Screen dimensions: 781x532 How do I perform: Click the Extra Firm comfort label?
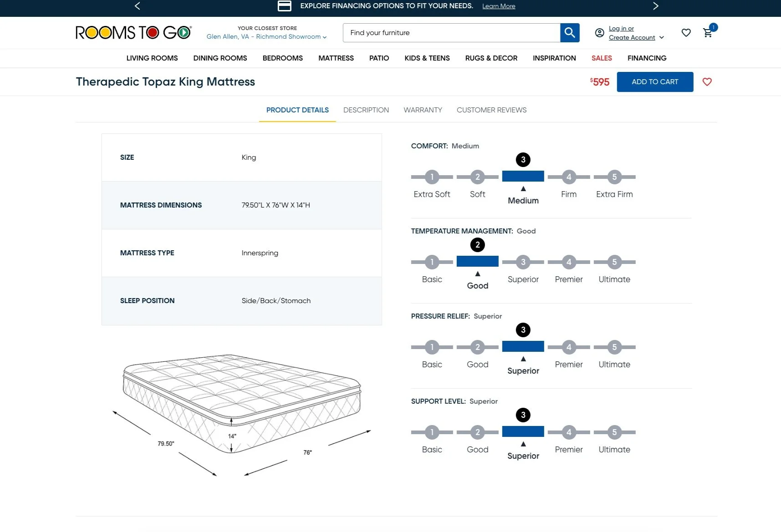click(614, 194)
